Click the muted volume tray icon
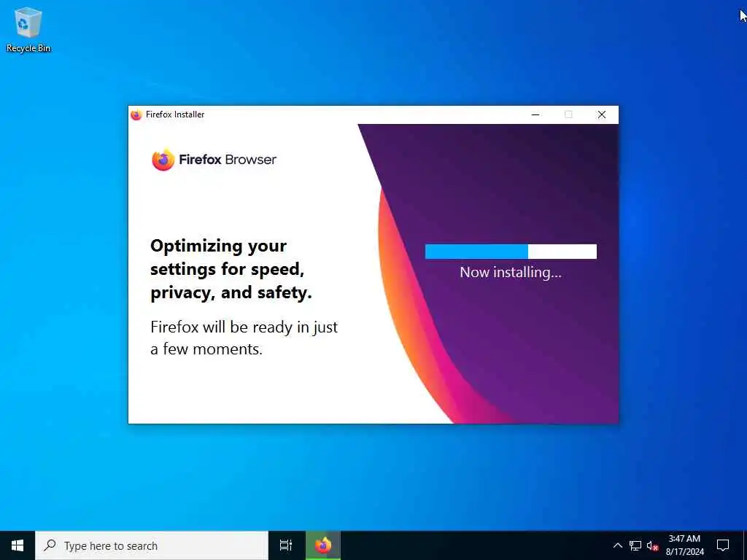The image size is (747, 560). pyautogui.click(x=652, y=545)
